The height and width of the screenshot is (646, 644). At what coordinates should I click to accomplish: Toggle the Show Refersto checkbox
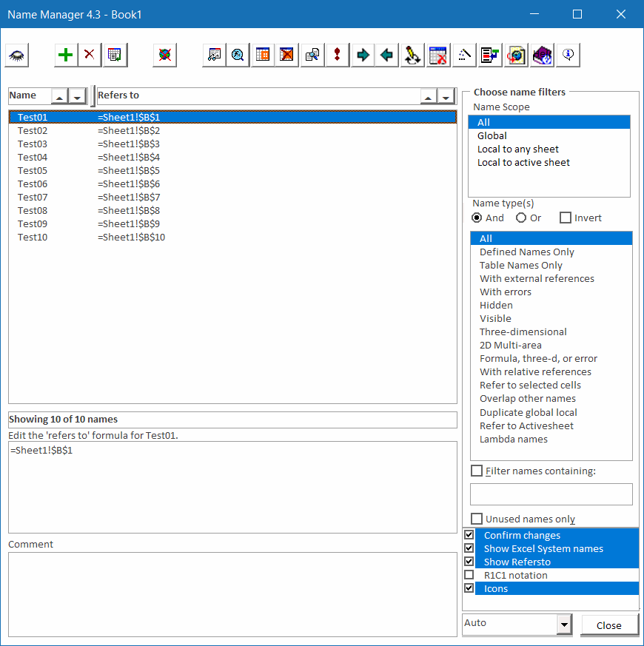point(469,562)
